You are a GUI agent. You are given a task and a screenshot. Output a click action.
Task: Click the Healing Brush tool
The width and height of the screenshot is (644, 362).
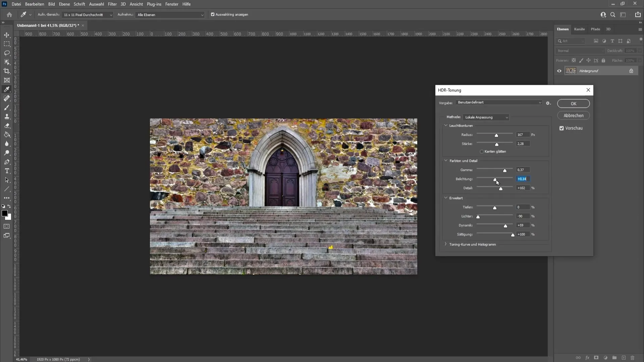[x=7, y=98]
